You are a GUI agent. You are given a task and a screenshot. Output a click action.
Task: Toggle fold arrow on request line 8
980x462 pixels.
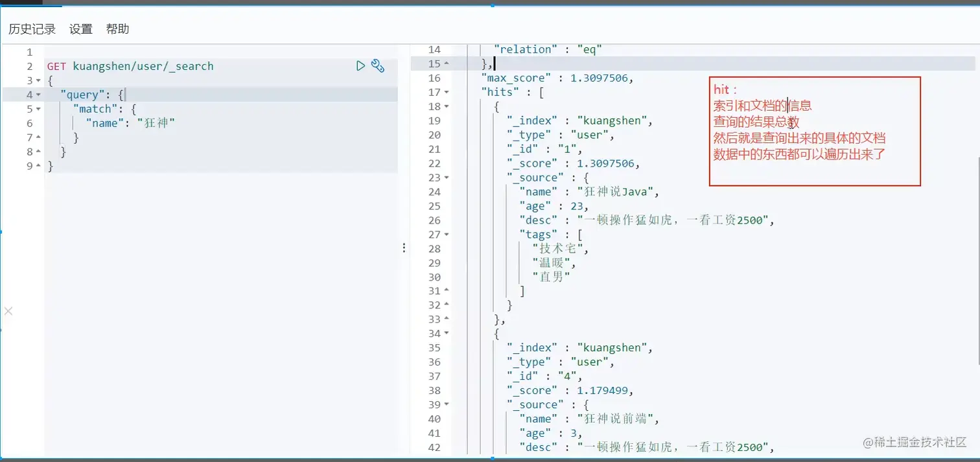38,152
